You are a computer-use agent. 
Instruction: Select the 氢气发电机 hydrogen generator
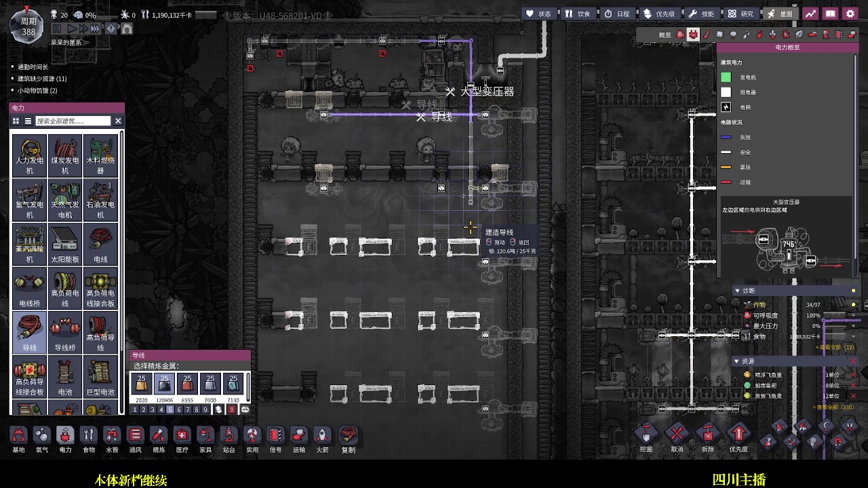[29, 199]
